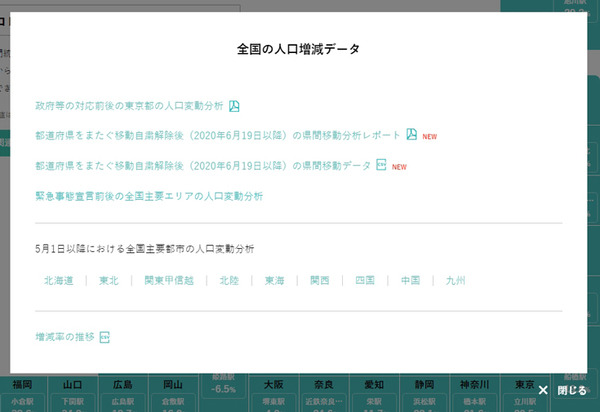600x412 pixels.
Task: Select the 中国 region
Action: tap(410, 281)
